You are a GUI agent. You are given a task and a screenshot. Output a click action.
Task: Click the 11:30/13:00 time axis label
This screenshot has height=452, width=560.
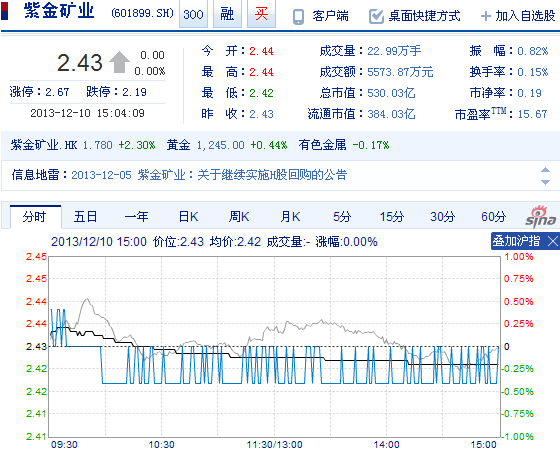click(274, 445)
